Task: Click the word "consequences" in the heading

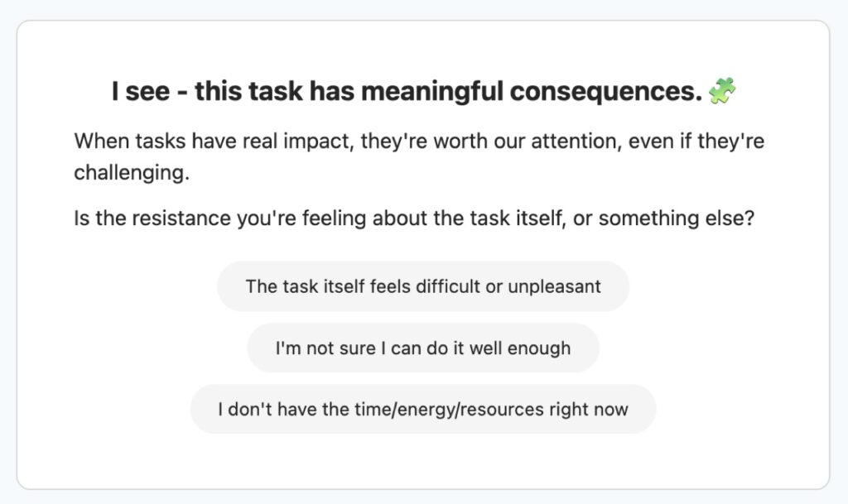Action: 605,92
